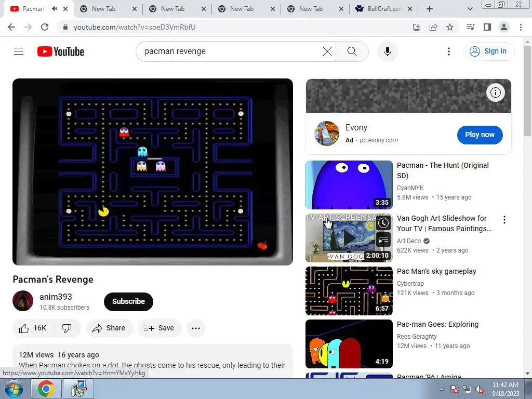Go to YouTube home via logo
The width and height of the screenshot is (532, 399).
tap(61, 51)
